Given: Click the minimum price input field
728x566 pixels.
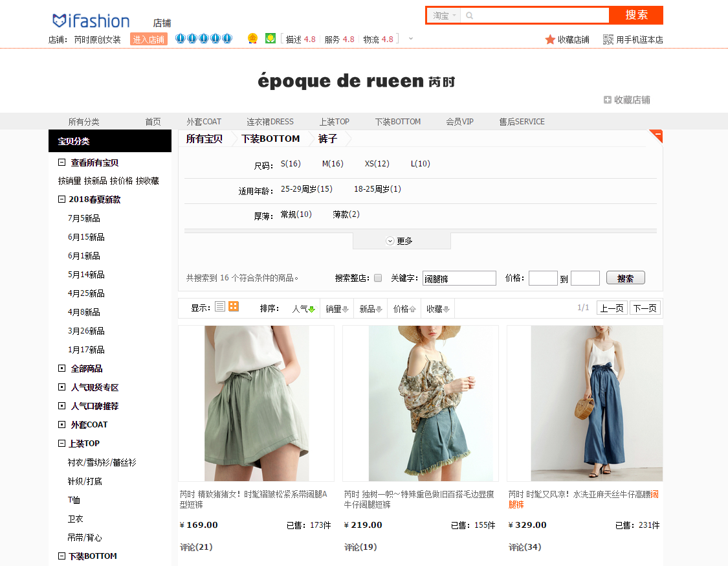Looking at the screenshot, I should (543, 278).
